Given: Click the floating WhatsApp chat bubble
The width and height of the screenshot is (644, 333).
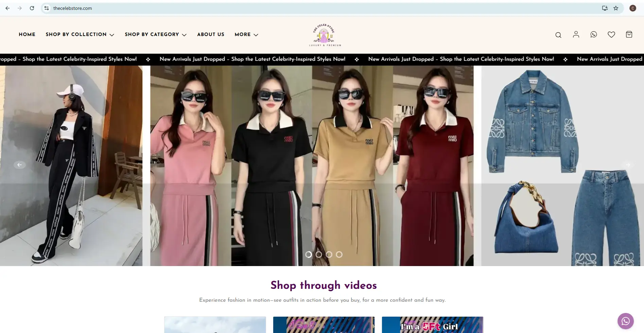Looking at the screenshot, I should 625,321.
